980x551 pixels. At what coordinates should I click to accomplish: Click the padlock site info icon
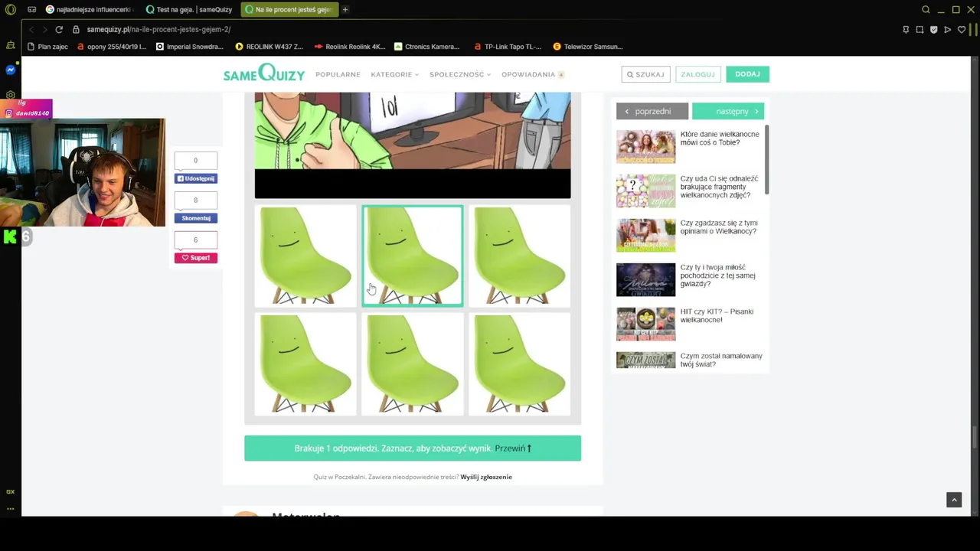click(x=76, y=29)
